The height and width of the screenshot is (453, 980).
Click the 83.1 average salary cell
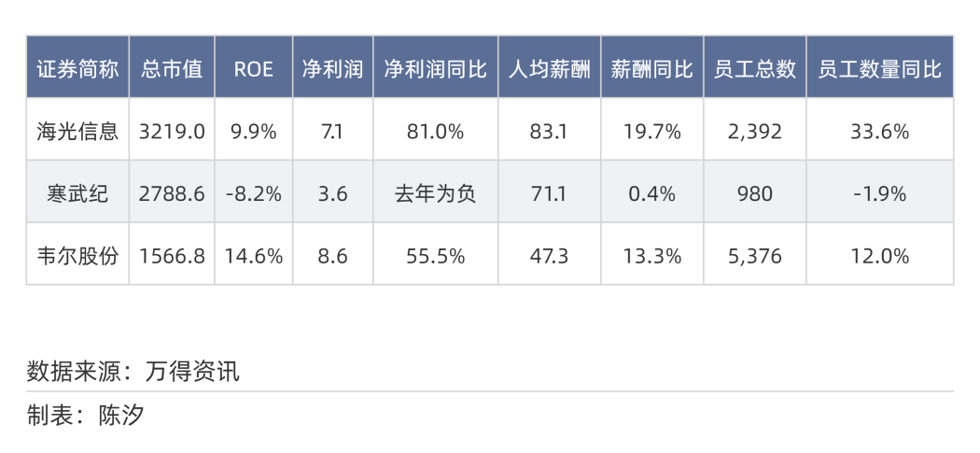pos(549,131)
